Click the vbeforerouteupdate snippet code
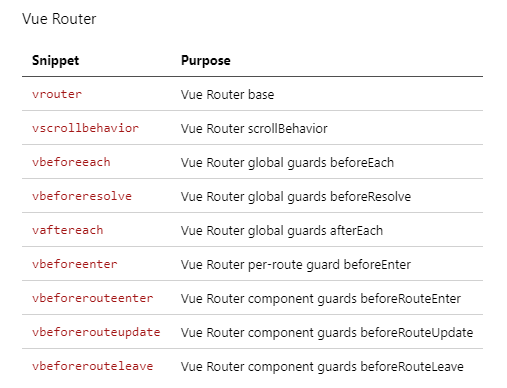 (96, 332)
